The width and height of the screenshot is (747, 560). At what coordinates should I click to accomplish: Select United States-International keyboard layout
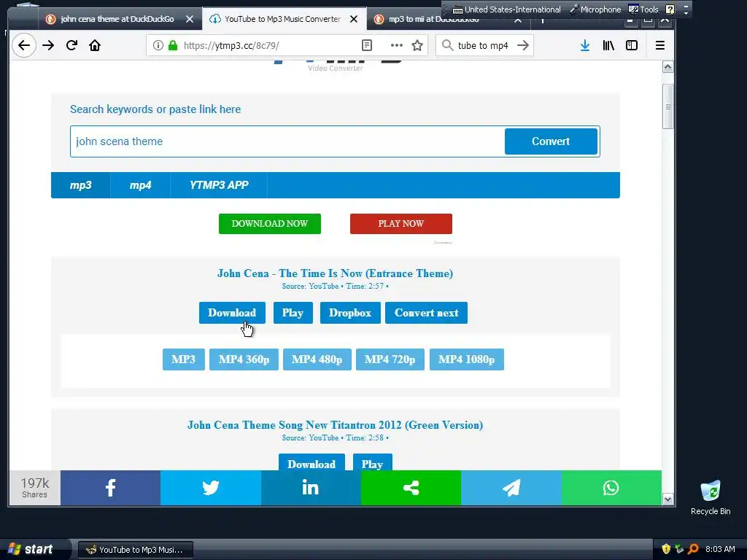click(x=506, y=9)
